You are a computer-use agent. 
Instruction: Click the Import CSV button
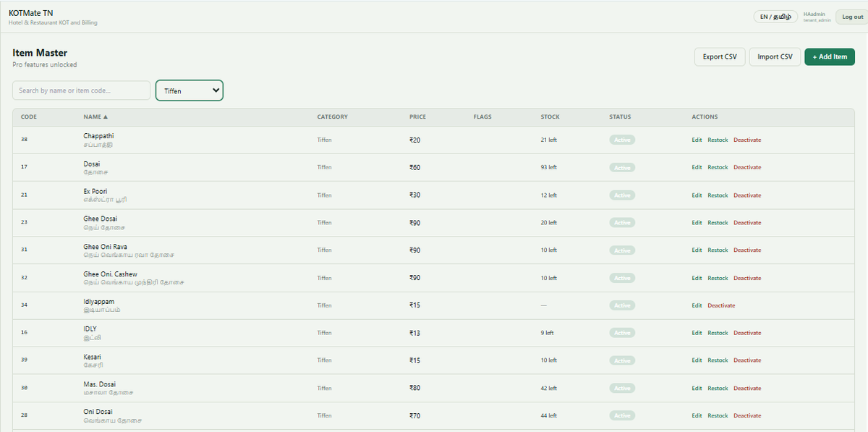[x=775, y=56]
